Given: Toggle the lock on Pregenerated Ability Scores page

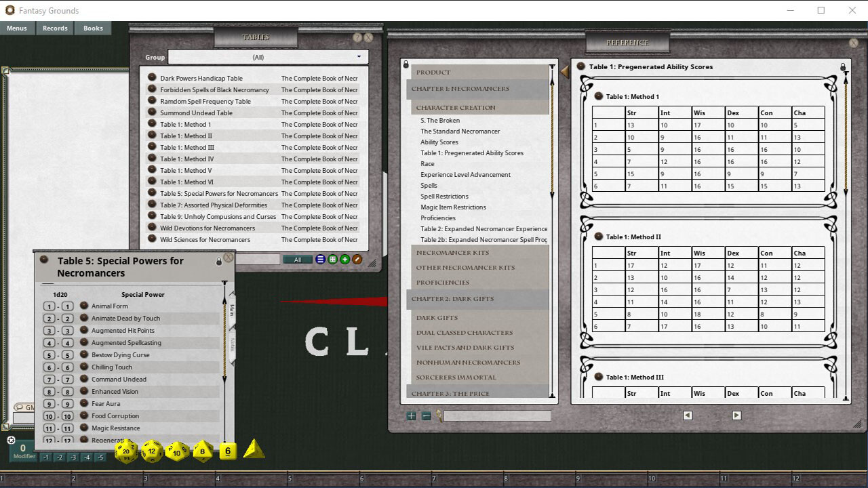Looking at the screenshot, I should click(843, 67).
